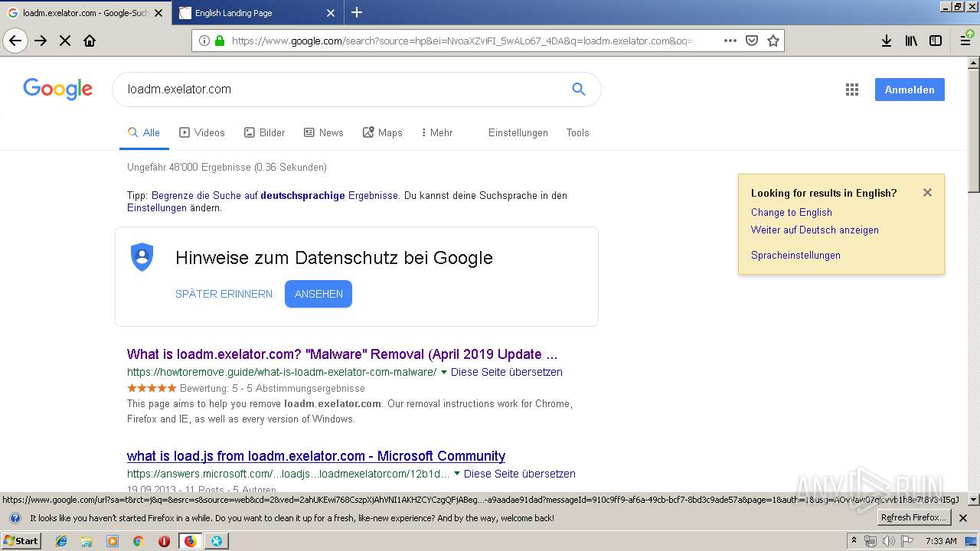The height and width of the screenshot is (551, 980).
Task: Open the Einstellungen link in the tip text
Action: [157, 207]
